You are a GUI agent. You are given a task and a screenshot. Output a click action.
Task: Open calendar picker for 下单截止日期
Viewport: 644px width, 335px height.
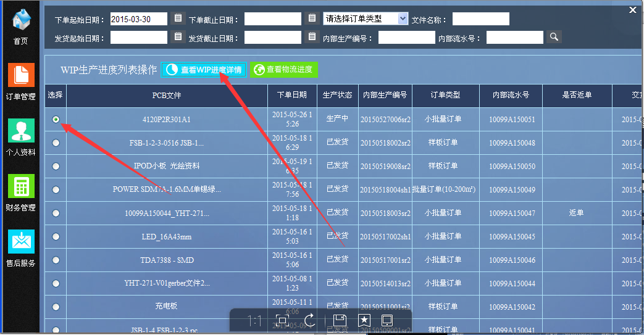[311, 19]
